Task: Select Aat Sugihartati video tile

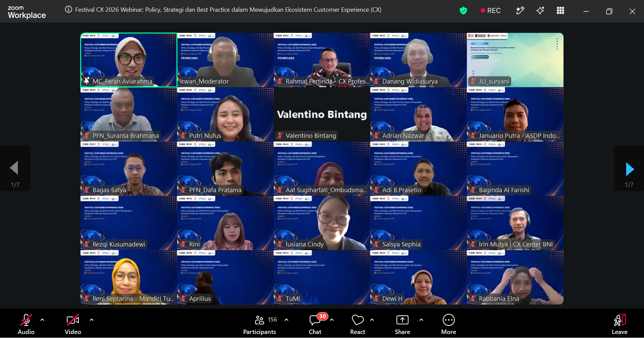Action: coord(322,169)
